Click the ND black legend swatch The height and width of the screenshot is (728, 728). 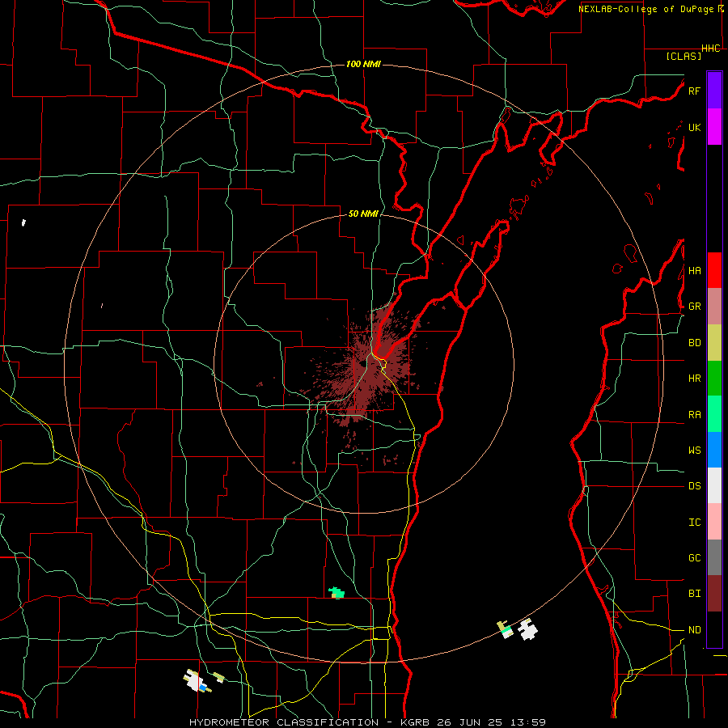coord(714,629)
